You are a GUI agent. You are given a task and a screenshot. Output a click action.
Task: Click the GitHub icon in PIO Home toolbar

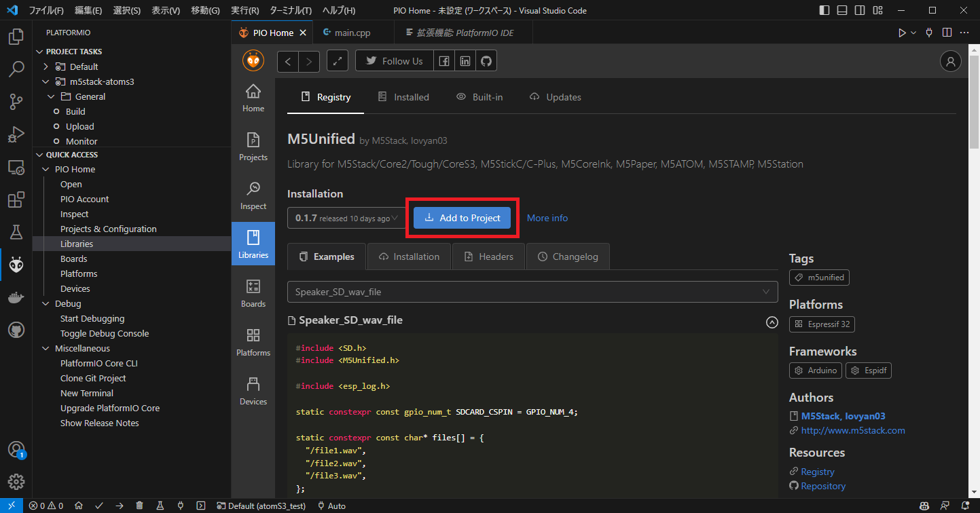(486, 61)
